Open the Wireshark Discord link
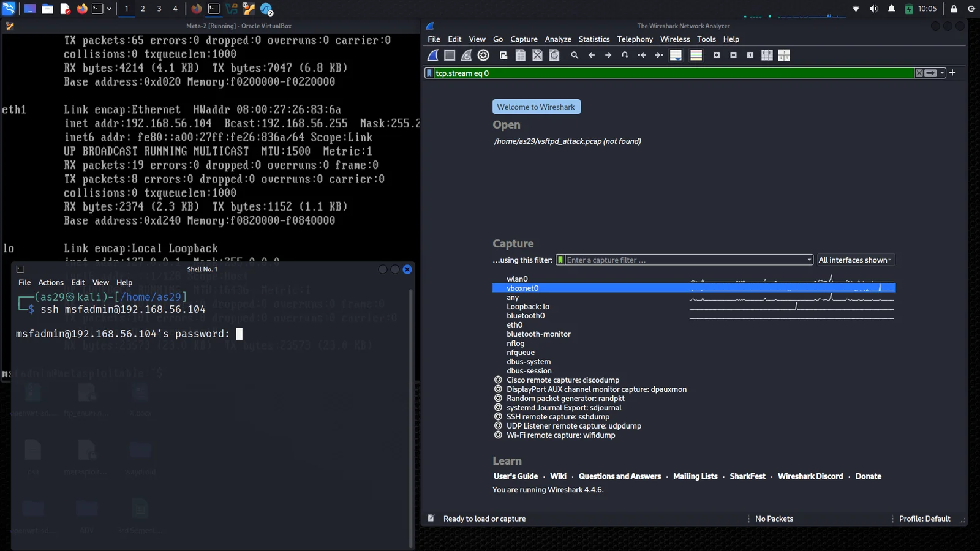This screenshot has width=980, height=551. [x=810, y=476]
